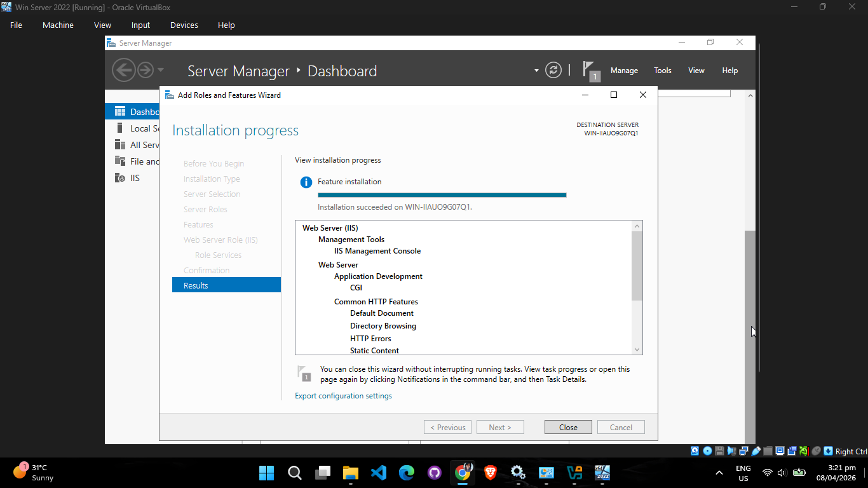
Task: Click the results list scroll up arrow
Action: (637, 226)
